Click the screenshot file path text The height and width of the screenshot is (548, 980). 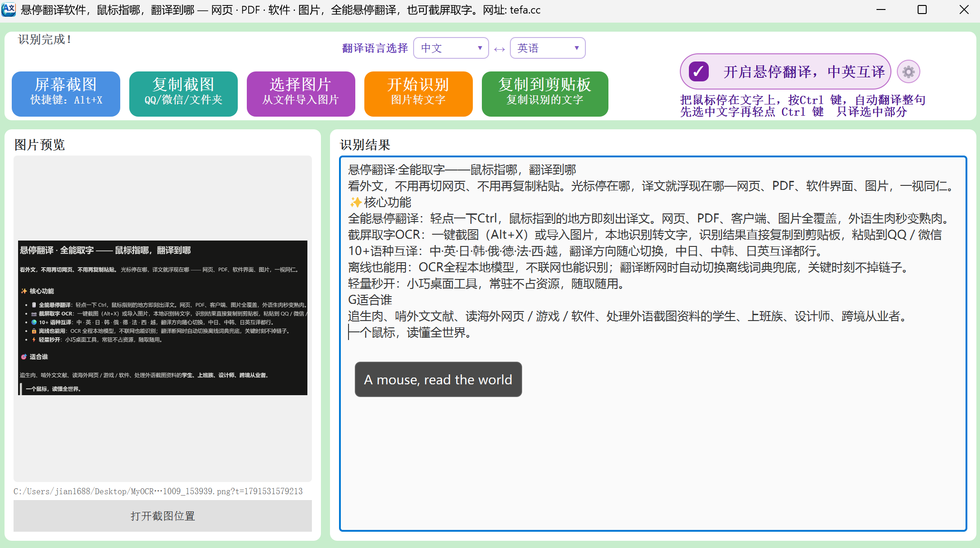click(158, 491)
